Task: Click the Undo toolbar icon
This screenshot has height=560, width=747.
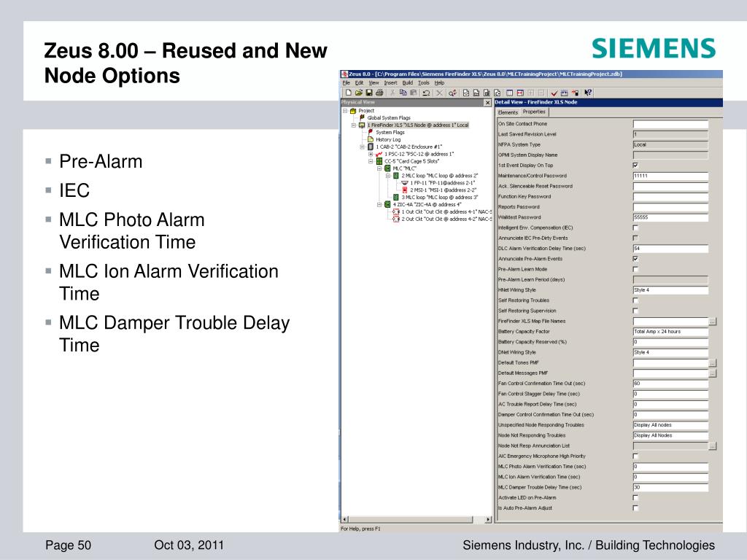Action: pos(426,93)
